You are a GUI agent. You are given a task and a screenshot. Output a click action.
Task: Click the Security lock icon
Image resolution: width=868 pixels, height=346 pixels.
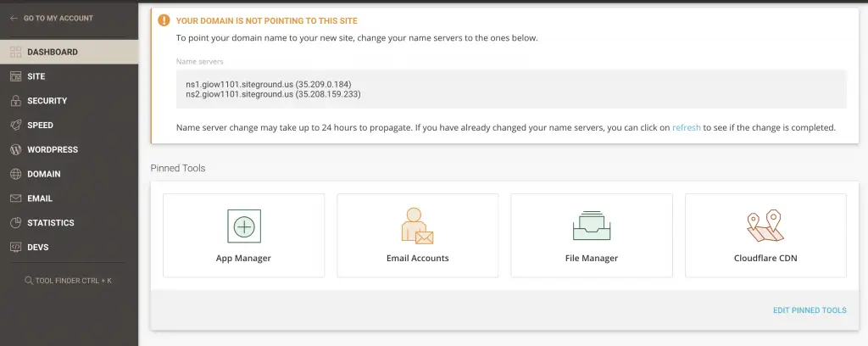coord(14,101)
